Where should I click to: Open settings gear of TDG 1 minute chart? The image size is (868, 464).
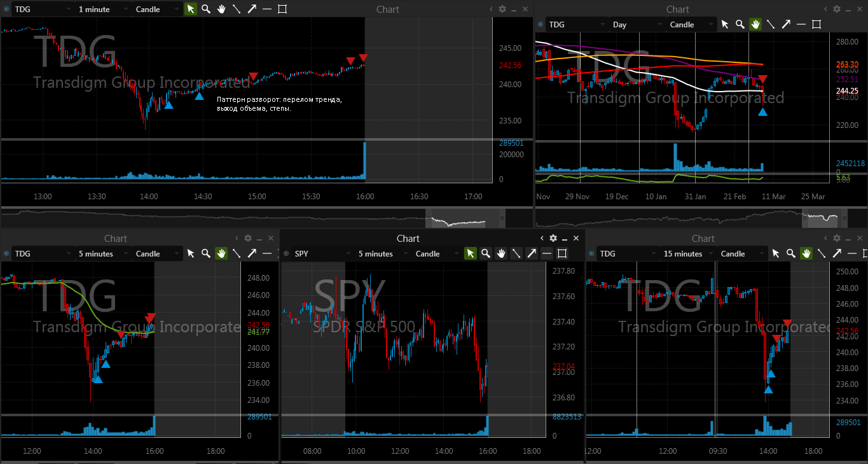point(502,9)
